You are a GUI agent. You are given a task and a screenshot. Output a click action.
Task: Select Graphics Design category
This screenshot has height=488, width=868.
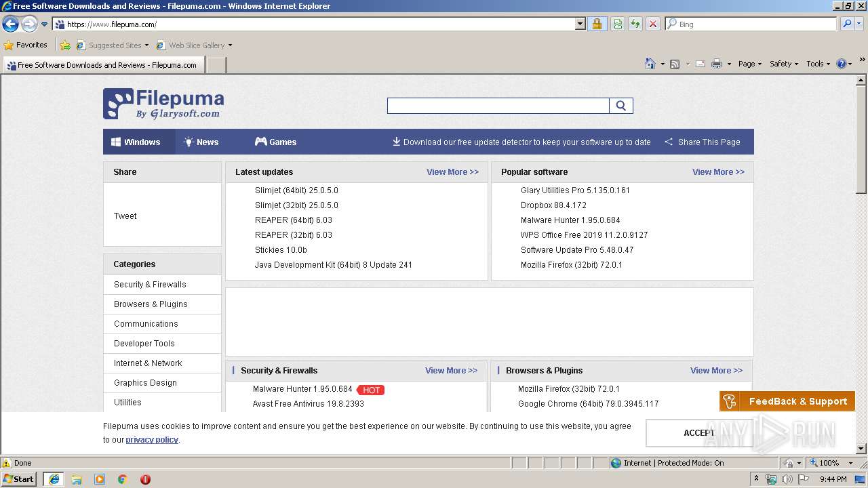click(145, 383)
